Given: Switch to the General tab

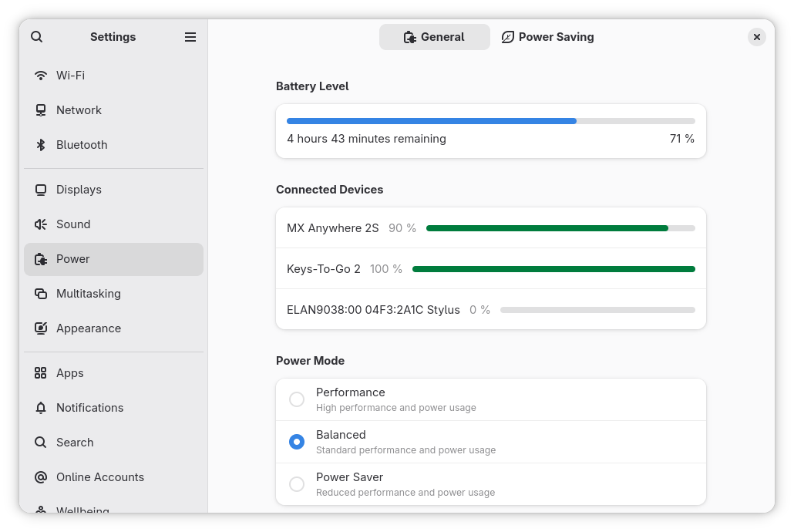Looking at the screenshot, I should click(x=435, y=37).
